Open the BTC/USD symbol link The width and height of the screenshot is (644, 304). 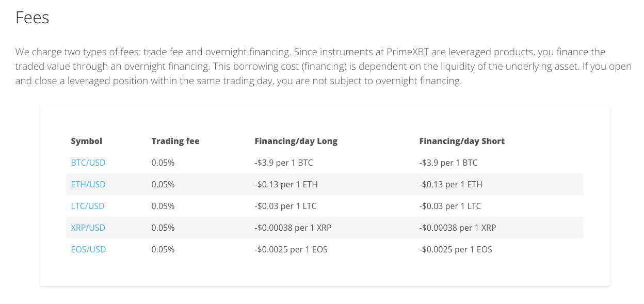click(x=88, y=163)
